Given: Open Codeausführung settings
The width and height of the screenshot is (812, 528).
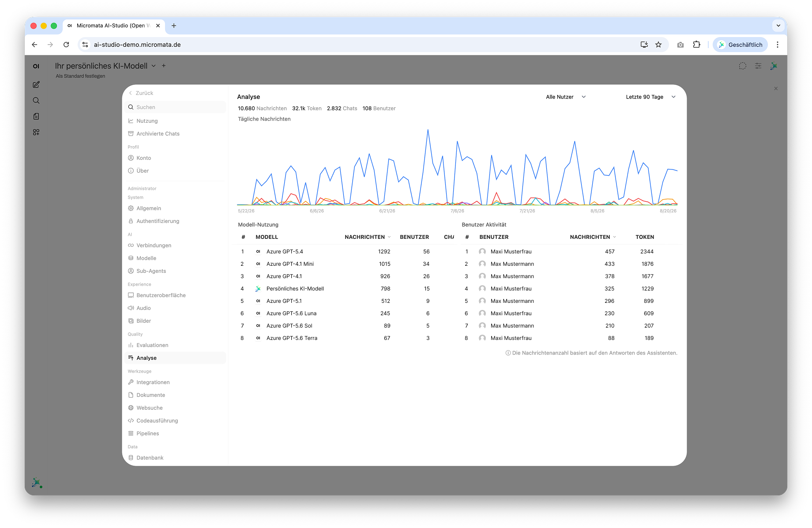Looking at the screenshot, I should 175,421.
